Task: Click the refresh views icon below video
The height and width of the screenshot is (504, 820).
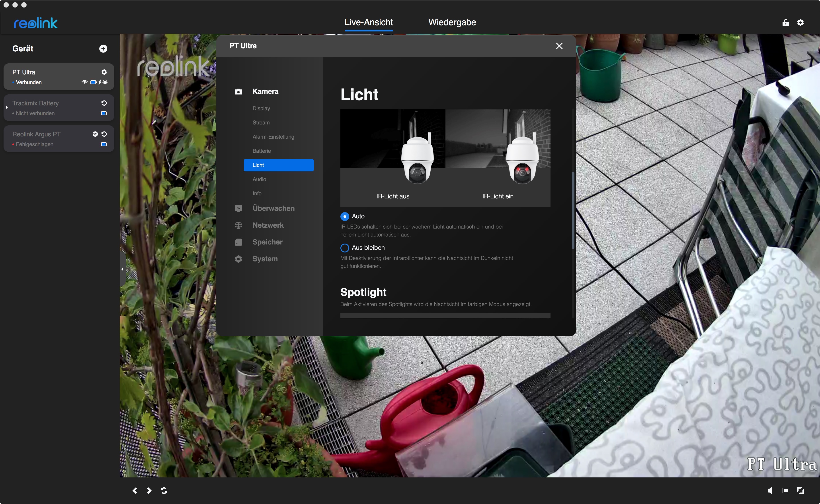Action: tap(164, 490)
